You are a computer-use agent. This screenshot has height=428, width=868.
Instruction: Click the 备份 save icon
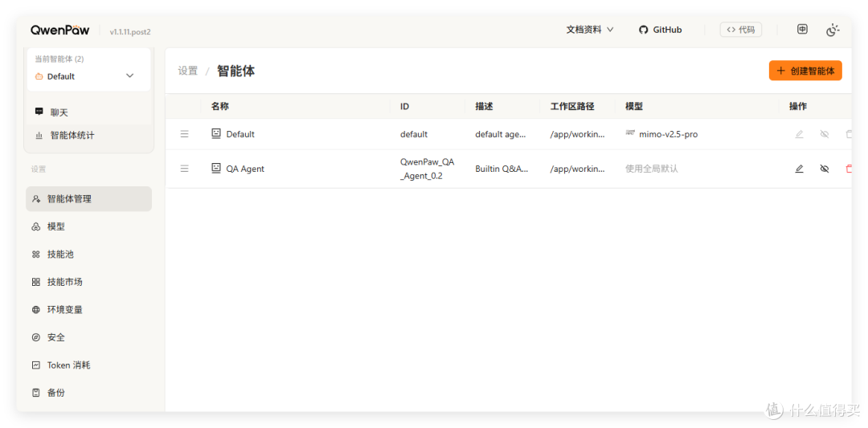[x=36, y=393]
